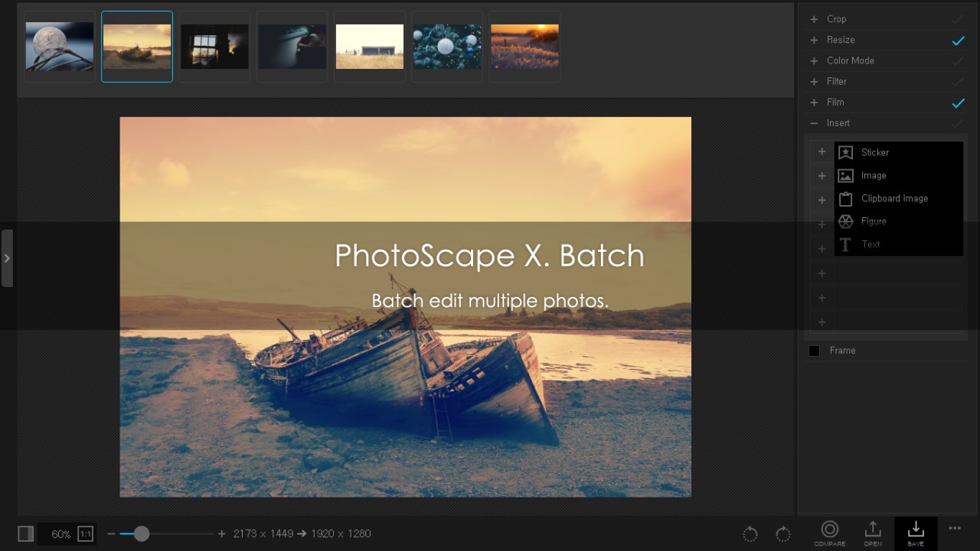Expand the Color Mode section
980x551 pixels.
[x=814, y=60]
